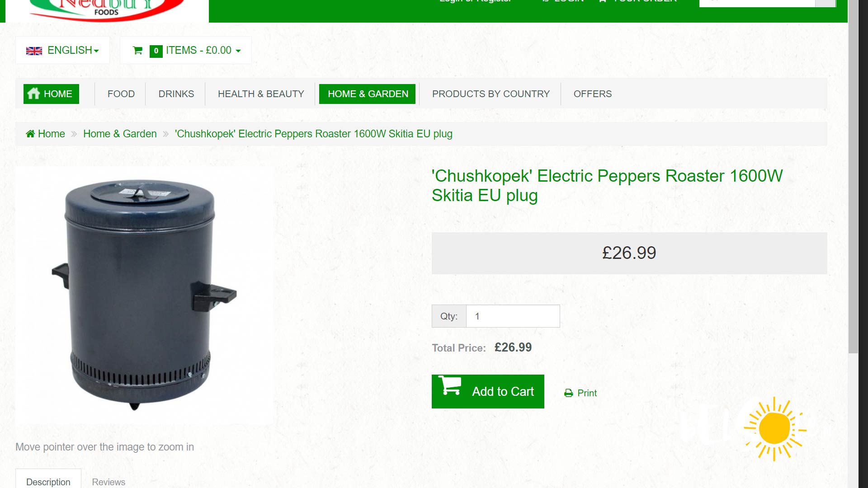
Task: Click the pepper roaster product image
Action: pyautogui.click(x=144, y=295)
